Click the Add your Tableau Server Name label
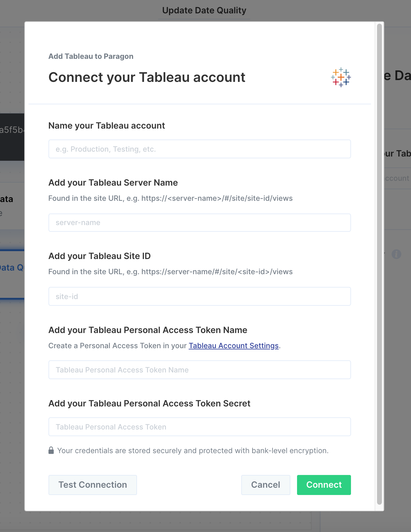The width and height of the screenshot is (411, 532). 113,183
